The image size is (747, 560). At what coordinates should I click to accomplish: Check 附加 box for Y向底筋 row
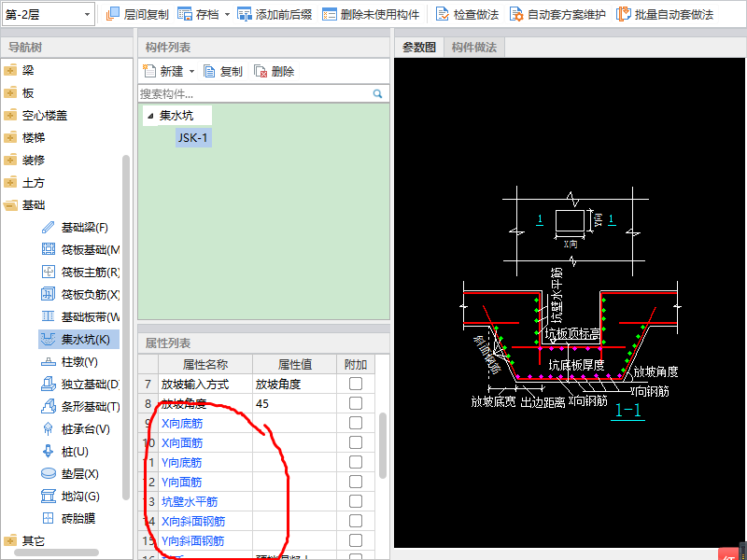tap(356, 462)
